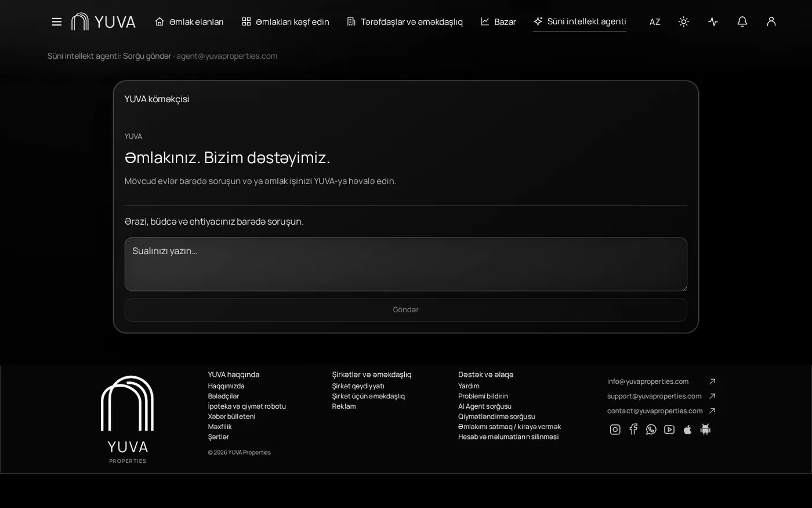Screen dimensions: 812x508
Task: Open Android app download icon
Action: coord(705,430)
